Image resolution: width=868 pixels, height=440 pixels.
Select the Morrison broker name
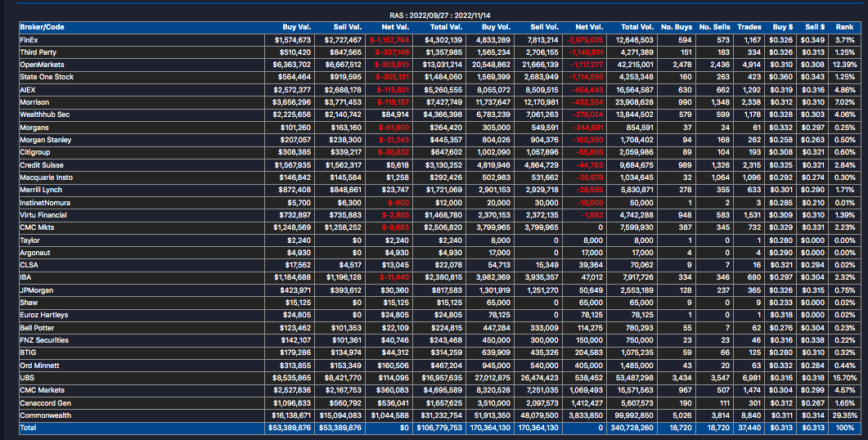[x=34, y=102]
